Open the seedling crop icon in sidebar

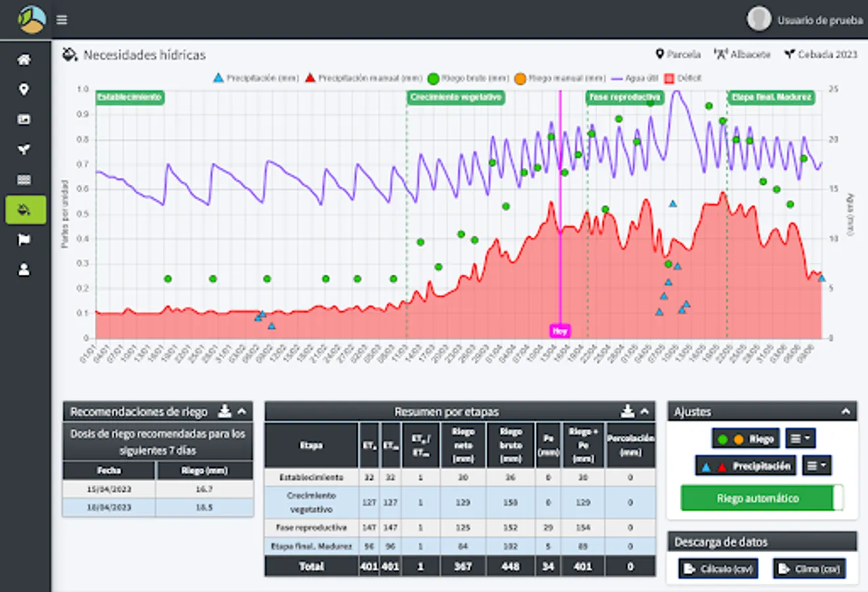[x=24, y=149]
